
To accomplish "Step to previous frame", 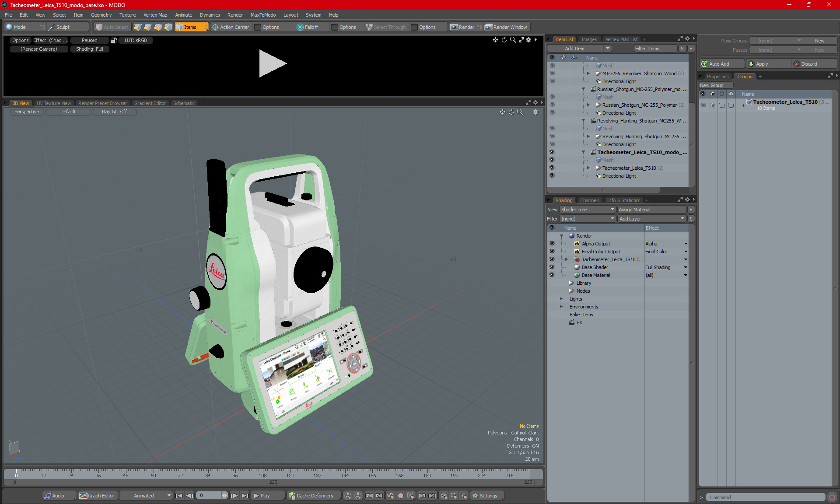I will [189, 496].
